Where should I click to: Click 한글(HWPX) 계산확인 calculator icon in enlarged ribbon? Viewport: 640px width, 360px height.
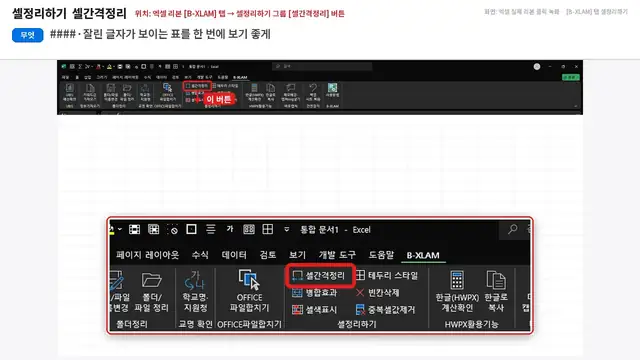[x=457, y=280]
